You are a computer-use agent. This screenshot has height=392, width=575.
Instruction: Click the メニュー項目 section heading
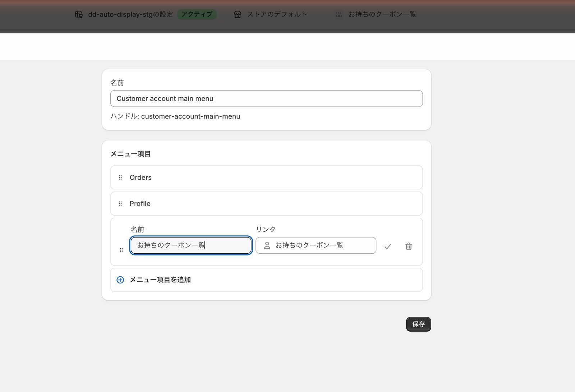(130, 154)
